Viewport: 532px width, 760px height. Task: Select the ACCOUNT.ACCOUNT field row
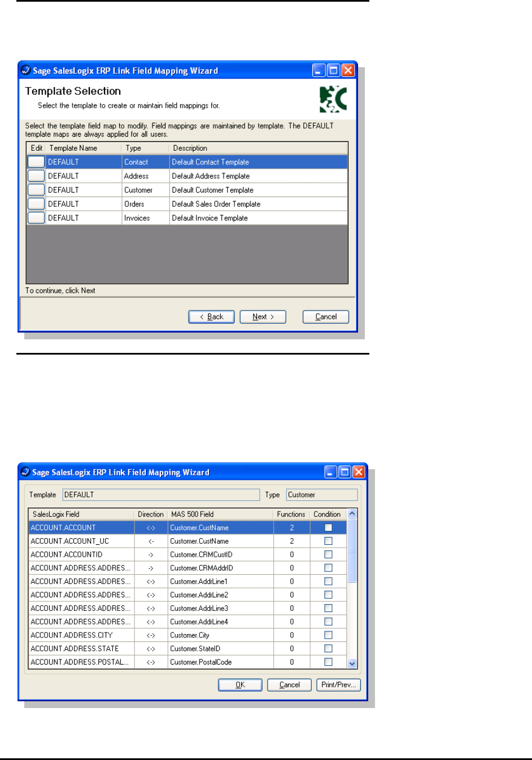point(187,527)
